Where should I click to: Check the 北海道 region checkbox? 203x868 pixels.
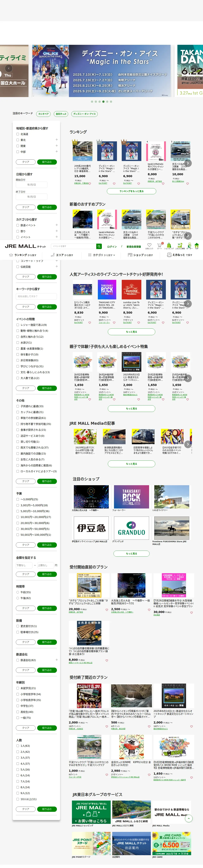18,134
